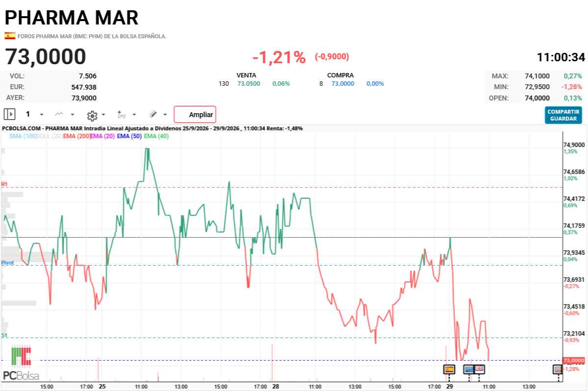This screenshot has width=588, height=391.
Task: Click the R1 resistance level label
Action: pos(4,184)
